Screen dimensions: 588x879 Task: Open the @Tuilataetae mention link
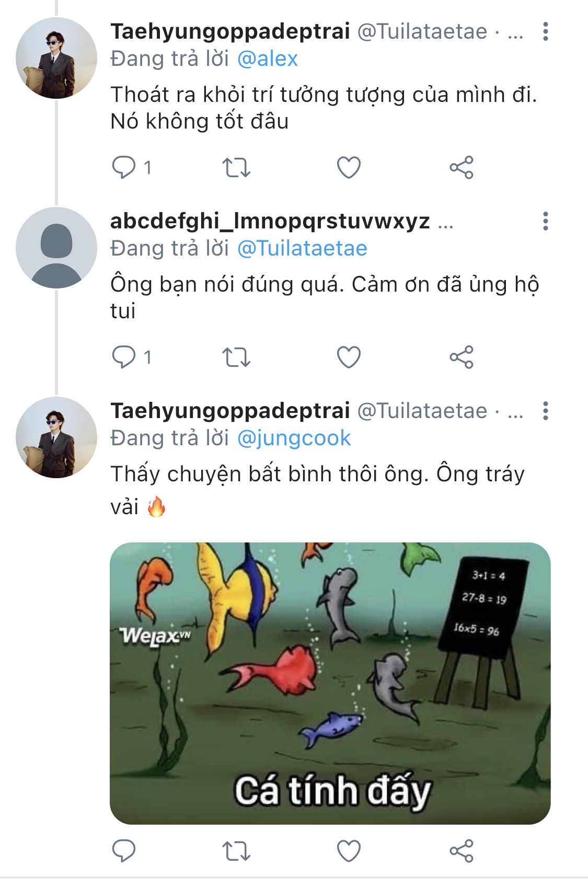302,248
